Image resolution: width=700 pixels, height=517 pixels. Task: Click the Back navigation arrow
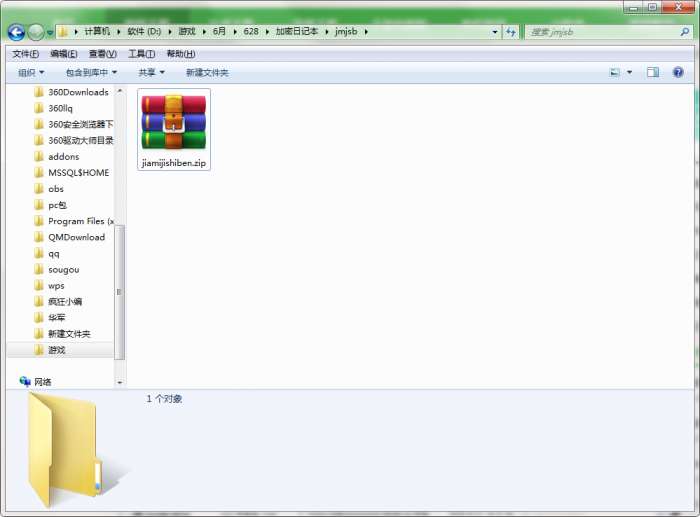point(17,32)
